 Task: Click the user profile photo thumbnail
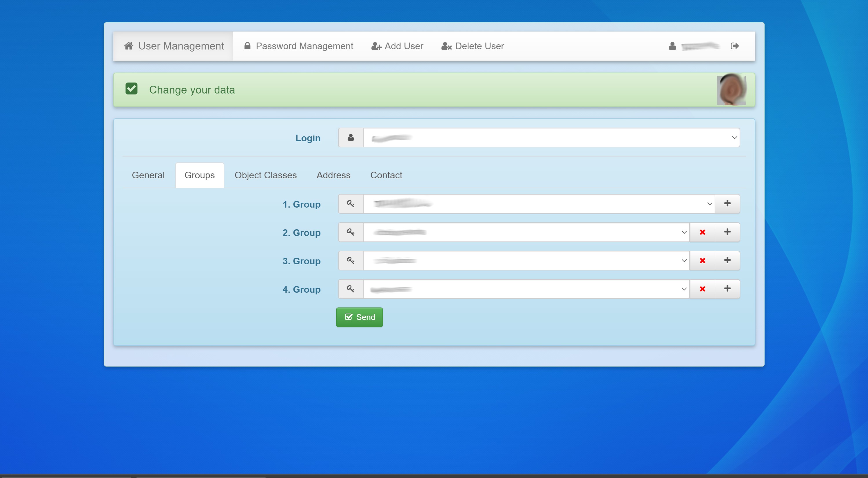[x=732, y=89]
